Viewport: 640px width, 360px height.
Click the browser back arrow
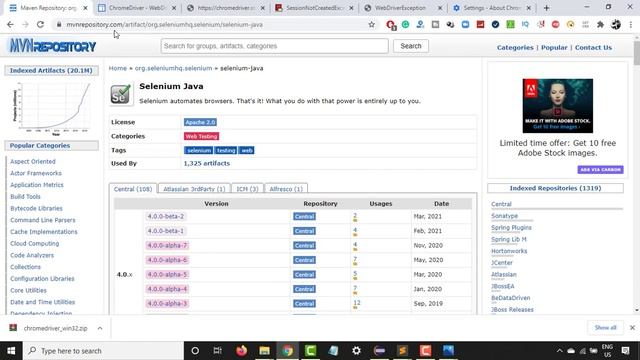tap(10, 24)
